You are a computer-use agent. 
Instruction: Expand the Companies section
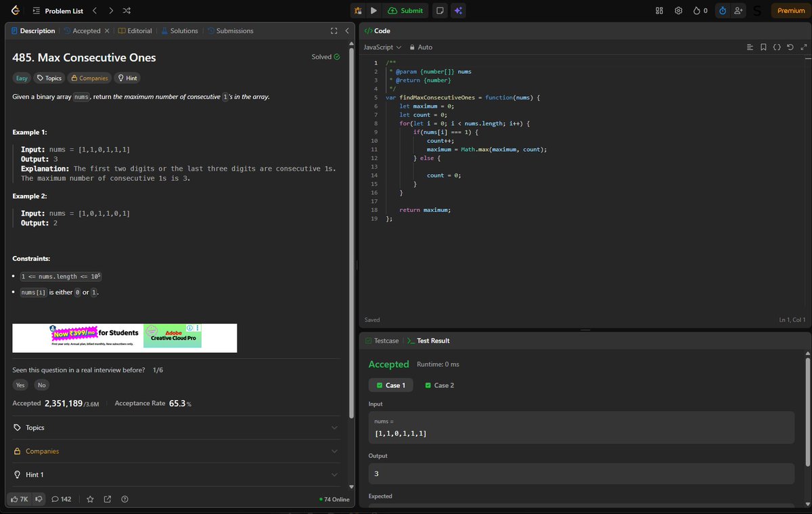click(175, 451)
